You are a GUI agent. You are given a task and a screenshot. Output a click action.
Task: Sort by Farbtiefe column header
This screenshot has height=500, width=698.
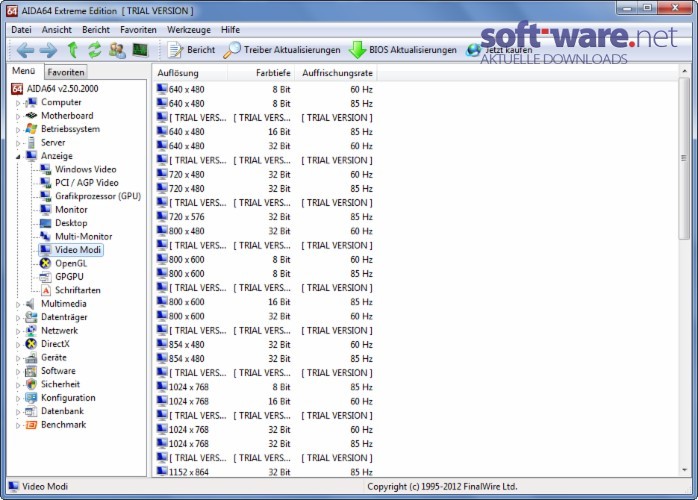[x=261, y=73]
